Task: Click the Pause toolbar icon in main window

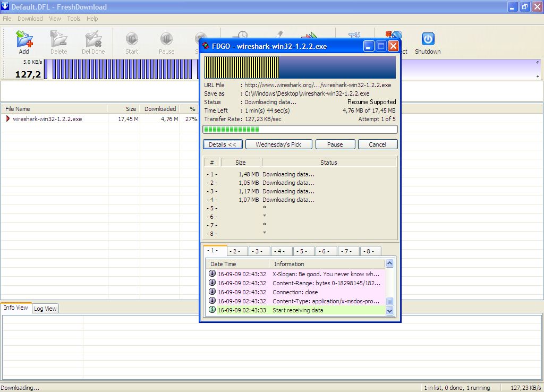Action: [x=166, y=42]
